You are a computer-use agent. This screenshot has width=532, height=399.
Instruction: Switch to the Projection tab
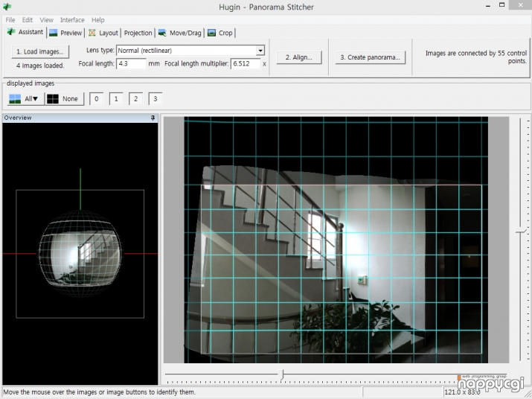(x=138, y=33)
